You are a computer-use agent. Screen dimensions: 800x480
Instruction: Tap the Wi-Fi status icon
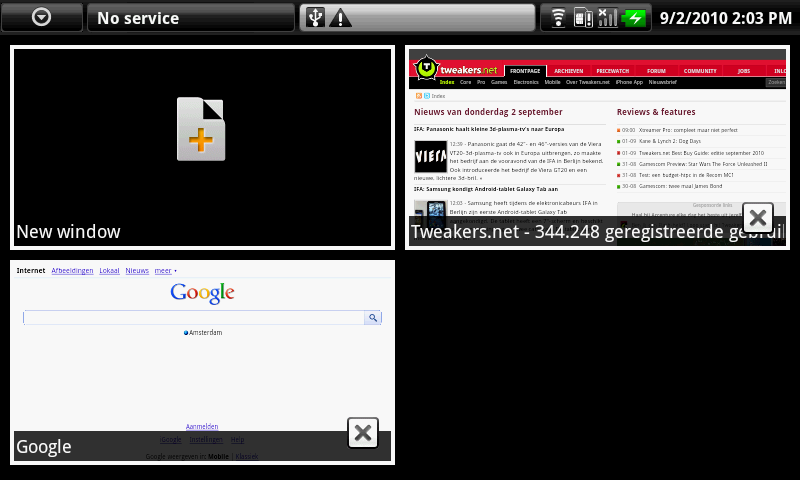coord(559,18)
